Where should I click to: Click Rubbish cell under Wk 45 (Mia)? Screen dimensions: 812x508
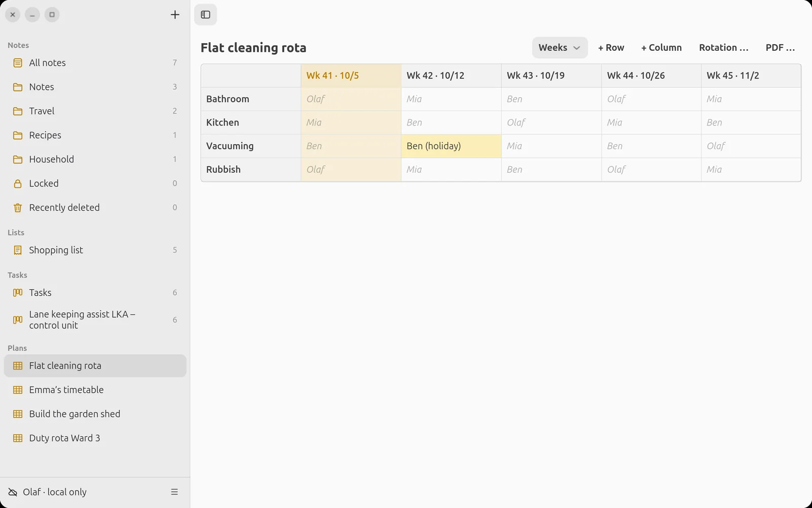coord(751,170)
